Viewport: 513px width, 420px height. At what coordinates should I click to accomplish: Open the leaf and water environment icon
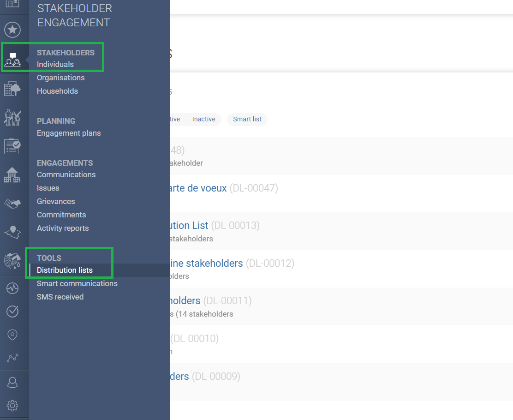tap(12, 261)
